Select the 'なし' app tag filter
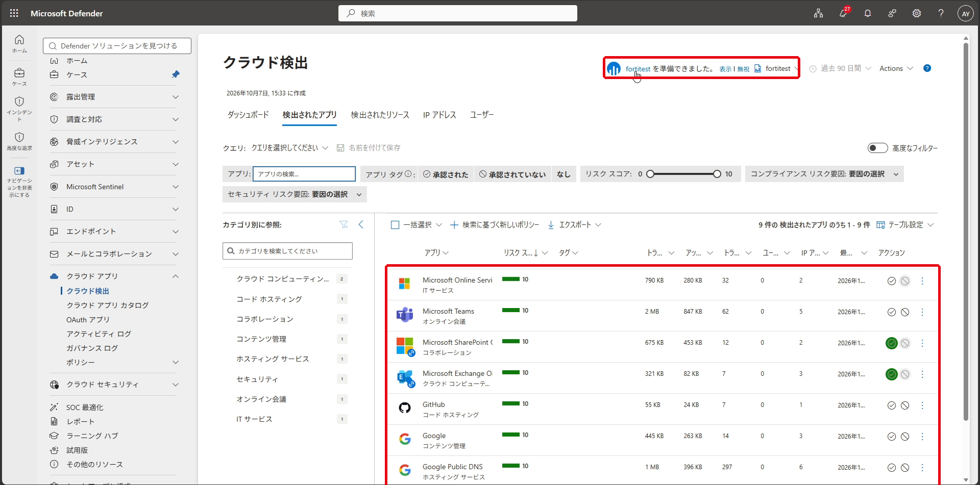The width and height of the screenshot is (980, 485). pyautogui.click(x=563, y=174)
